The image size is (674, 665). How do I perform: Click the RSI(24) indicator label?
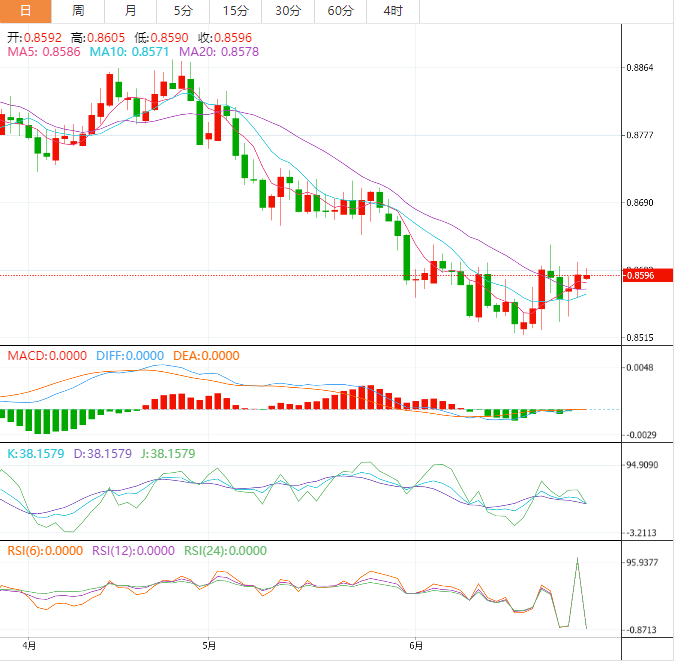pos(225,551)
